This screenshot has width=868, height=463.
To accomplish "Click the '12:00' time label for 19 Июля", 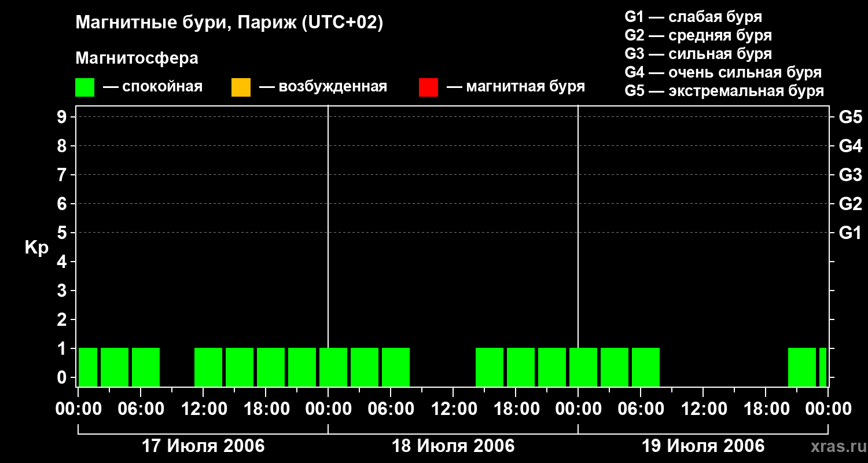I will tap(703, 409).
